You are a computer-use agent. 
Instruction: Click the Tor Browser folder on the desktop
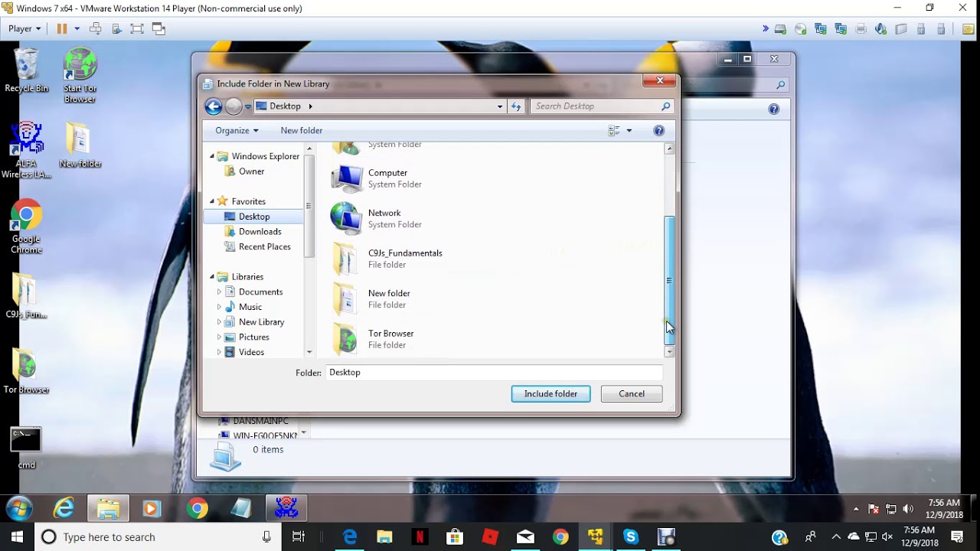tap(26, 372)
